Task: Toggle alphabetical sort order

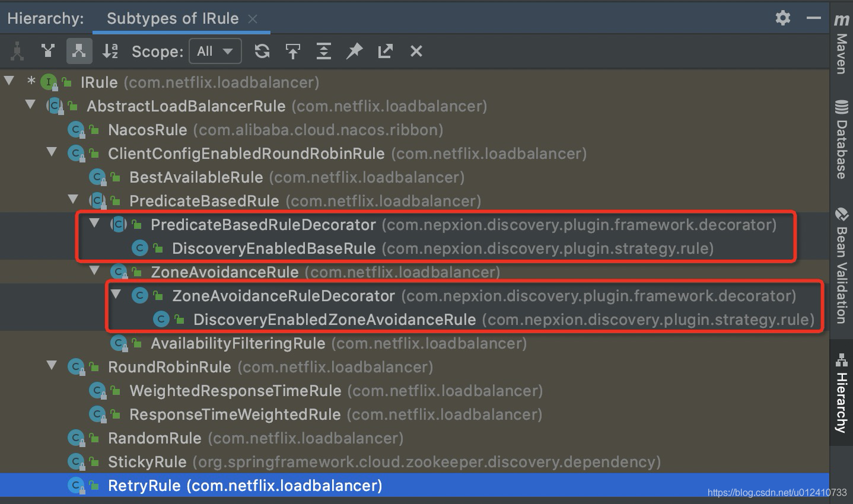Action: pyautogui.click(x=110, y=51)
